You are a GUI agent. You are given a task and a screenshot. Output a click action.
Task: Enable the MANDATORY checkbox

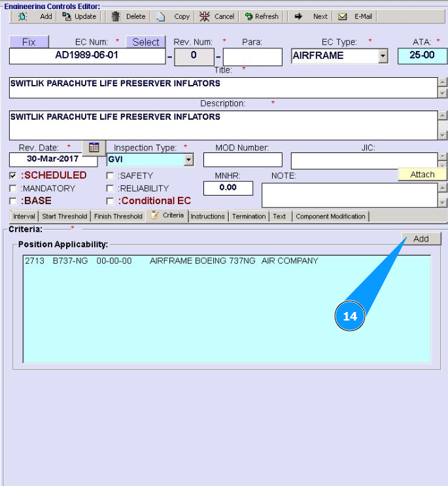[x=12, y=188]
